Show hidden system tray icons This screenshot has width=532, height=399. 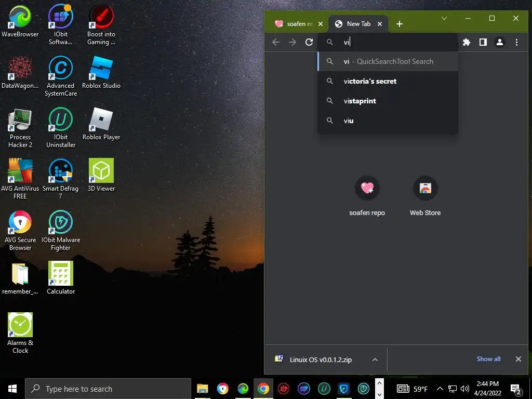pos(440,389)
